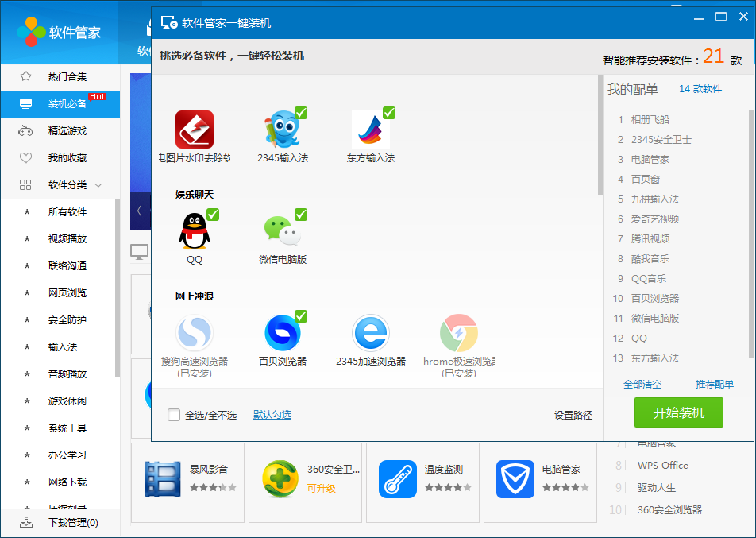Click 全部清空 to clear list
This screenshot has height=538, width=756.
pyautogui.click(x=642, y=385)
